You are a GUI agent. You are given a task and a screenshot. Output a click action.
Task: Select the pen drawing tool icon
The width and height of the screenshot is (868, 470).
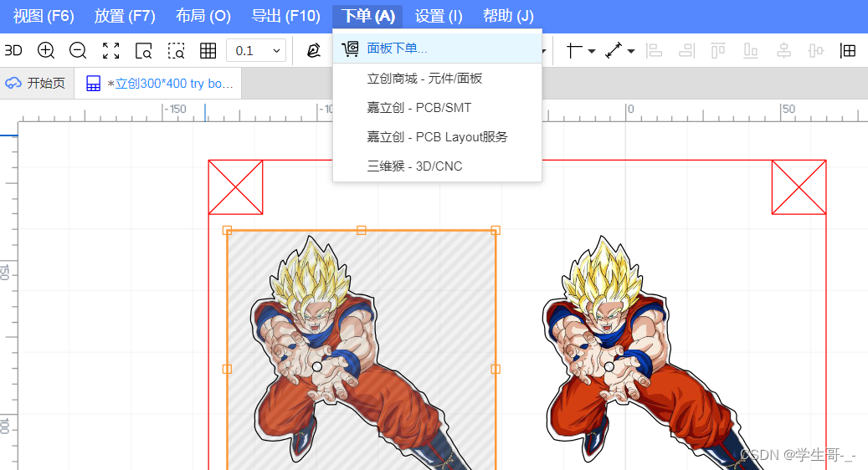pos(314,50)
